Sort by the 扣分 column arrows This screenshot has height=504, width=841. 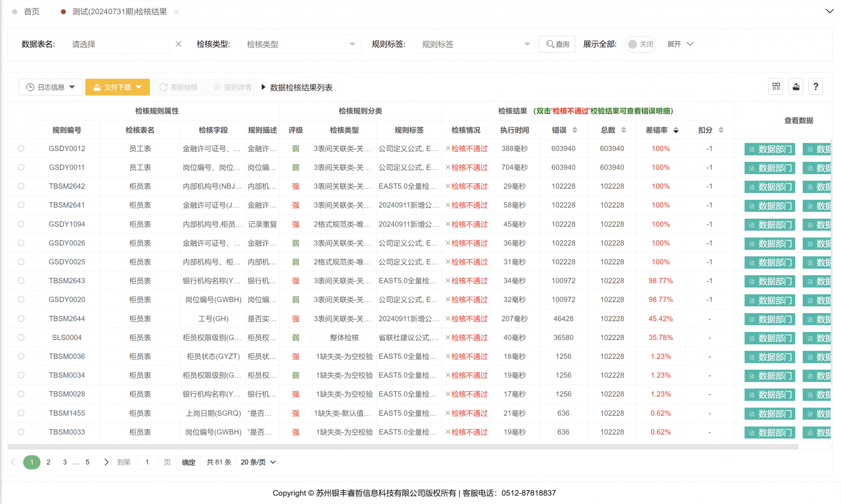(721, 130)
